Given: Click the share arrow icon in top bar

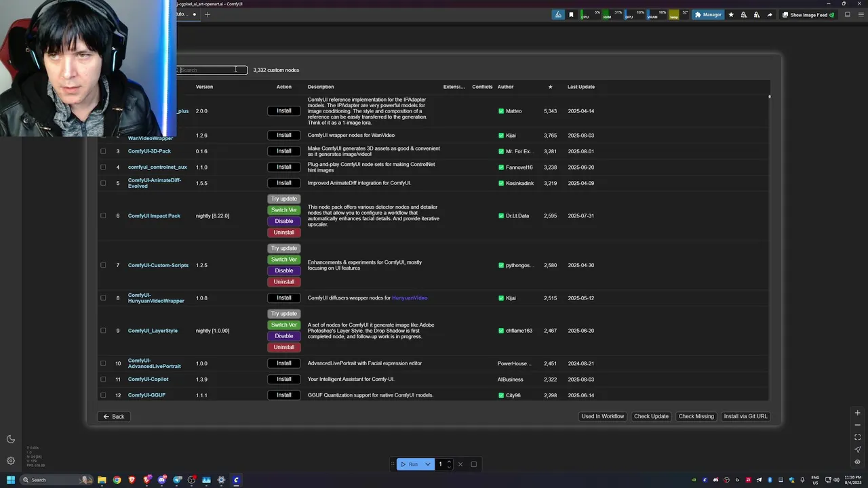Looking at the screenshot, I should coord(770,15).
